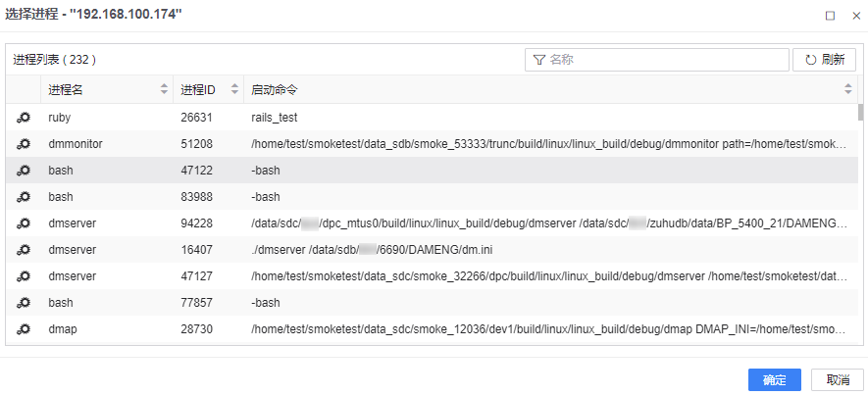Screen dimensions: 868x396
Task: Click -bash command of process 83988
Action: tap(265, 197)
